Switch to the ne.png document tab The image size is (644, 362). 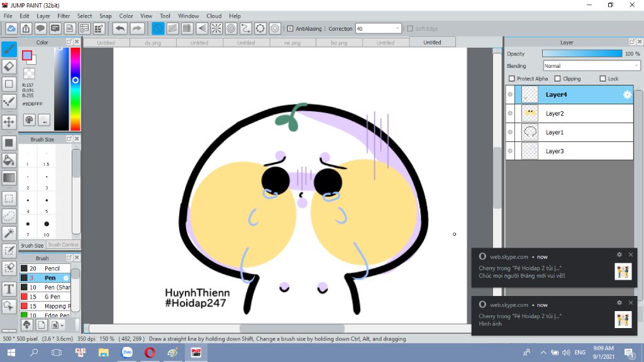click(292, 43)
